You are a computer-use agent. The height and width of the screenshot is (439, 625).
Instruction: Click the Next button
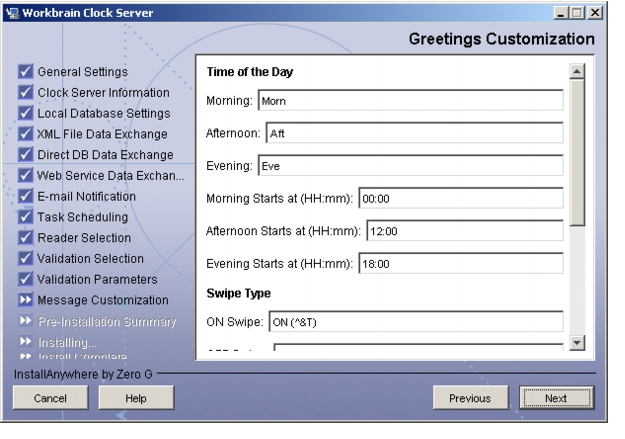556,398
